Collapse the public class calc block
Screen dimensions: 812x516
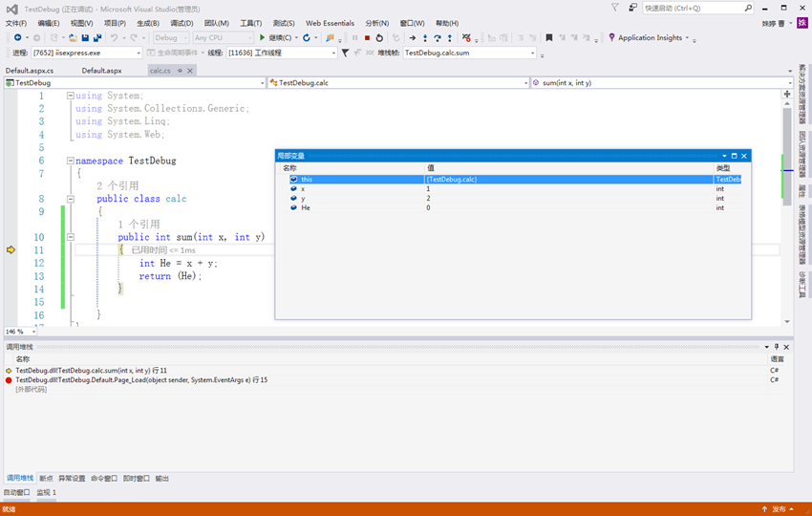tap(70, 200)
